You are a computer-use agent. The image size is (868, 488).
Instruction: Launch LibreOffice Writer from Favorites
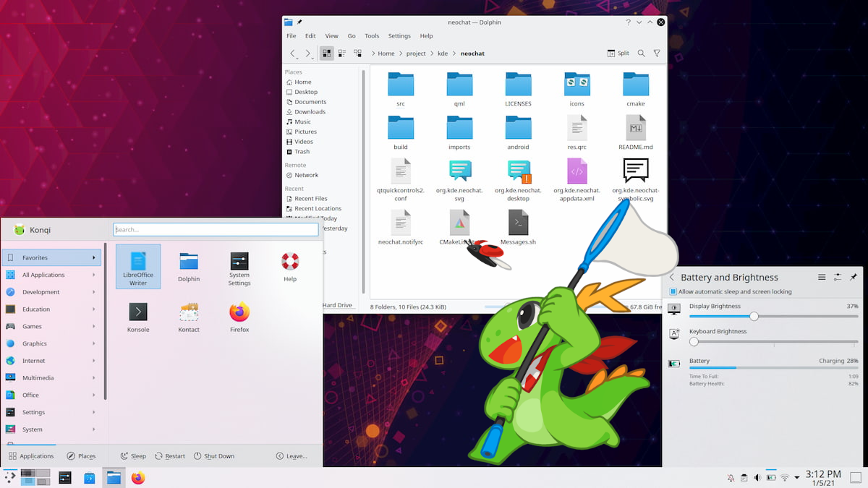coord(138,267)
